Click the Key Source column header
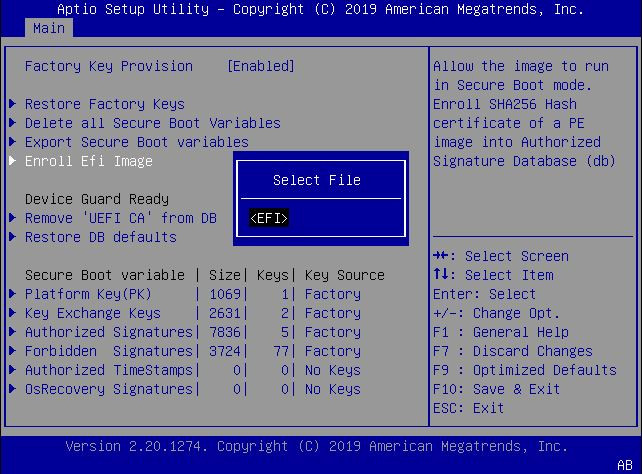The image size is (642, 474). click(345, 275)
